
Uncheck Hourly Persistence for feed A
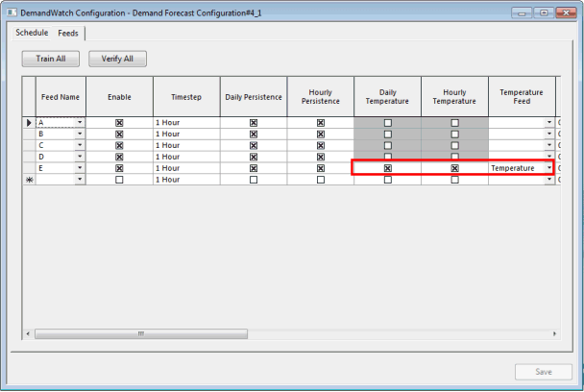pos(320,123)
